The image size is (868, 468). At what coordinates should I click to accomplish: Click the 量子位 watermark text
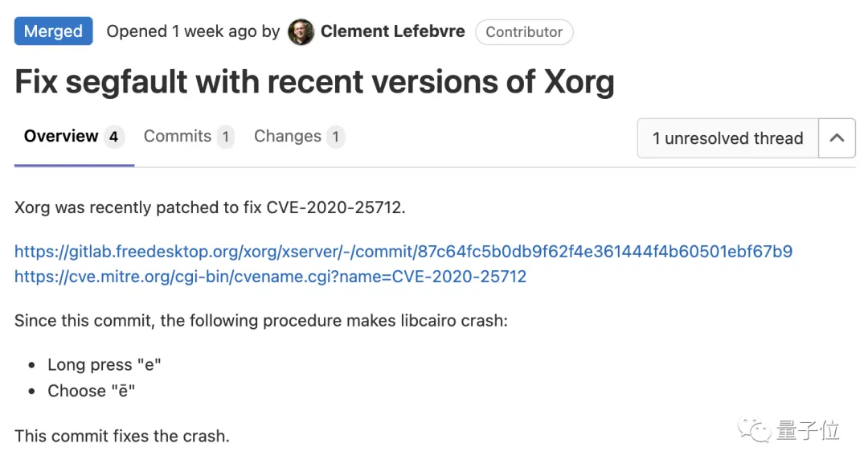(x=808, y=430)
